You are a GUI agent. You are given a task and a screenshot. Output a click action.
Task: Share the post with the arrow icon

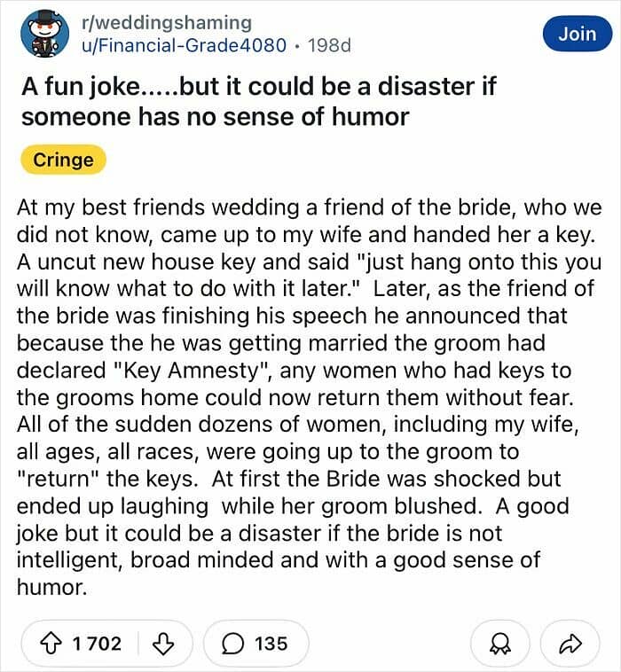(570, 644)
